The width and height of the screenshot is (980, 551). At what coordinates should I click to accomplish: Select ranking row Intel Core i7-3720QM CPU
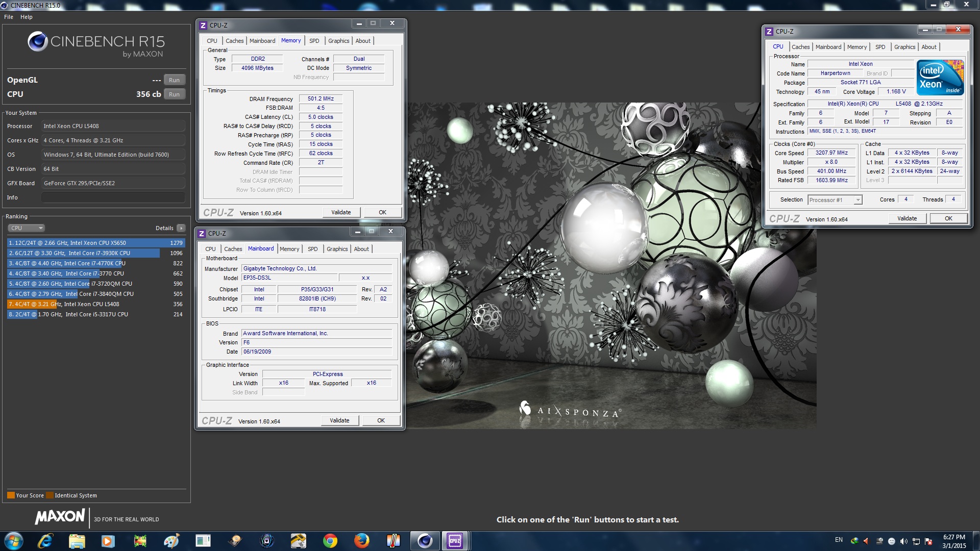[96, 284]
